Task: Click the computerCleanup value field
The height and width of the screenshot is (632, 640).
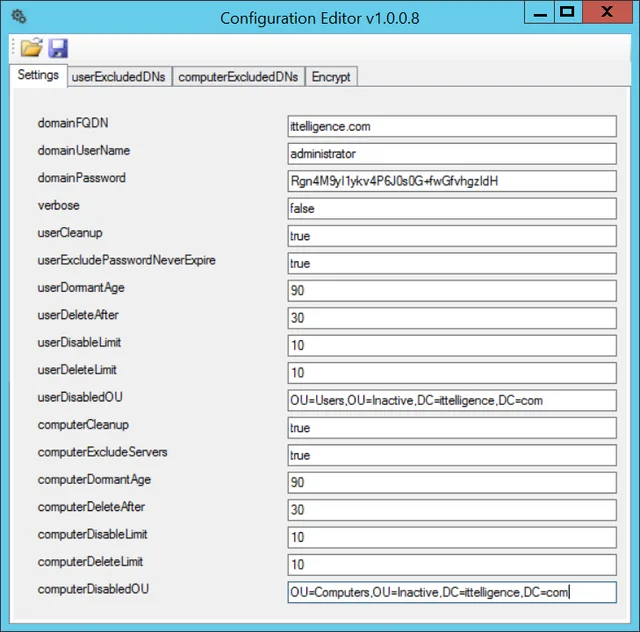Action: coord(452,428)
